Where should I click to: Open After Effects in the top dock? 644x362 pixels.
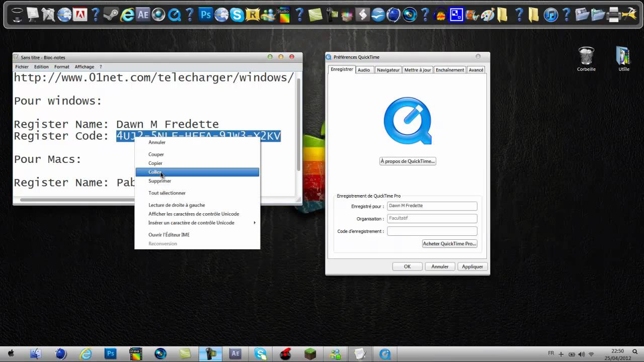point(143,15)
